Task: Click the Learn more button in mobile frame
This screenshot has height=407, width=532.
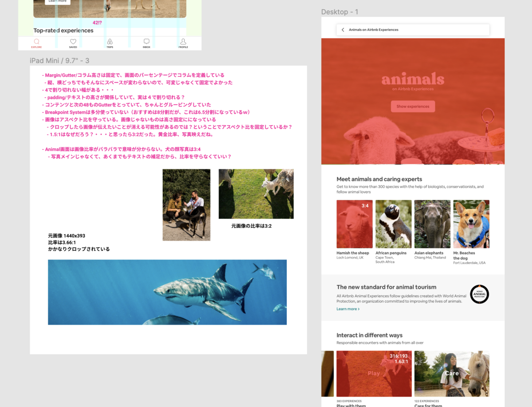Action: coord(58,1)
